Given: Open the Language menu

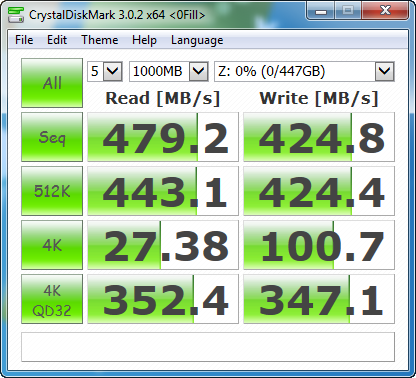Looking at the screenshot, I should [x=197, y=40].
